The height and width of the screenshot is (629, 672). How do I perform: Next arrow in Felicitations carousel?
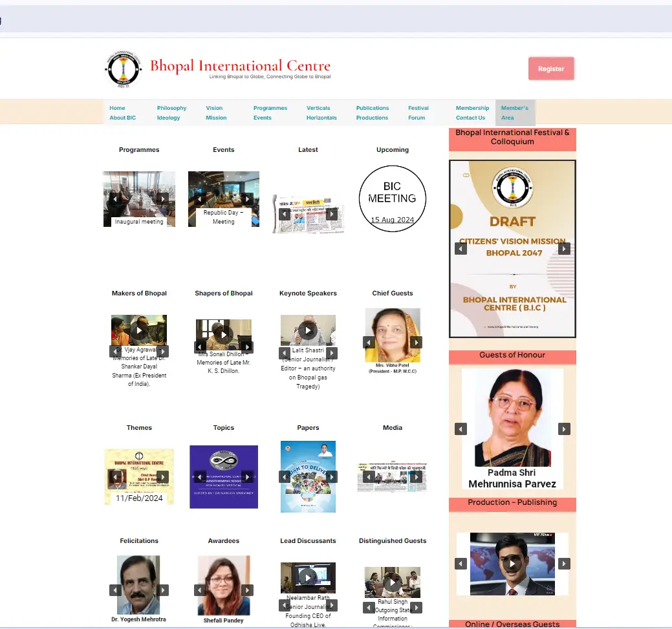tap(163, 590)
